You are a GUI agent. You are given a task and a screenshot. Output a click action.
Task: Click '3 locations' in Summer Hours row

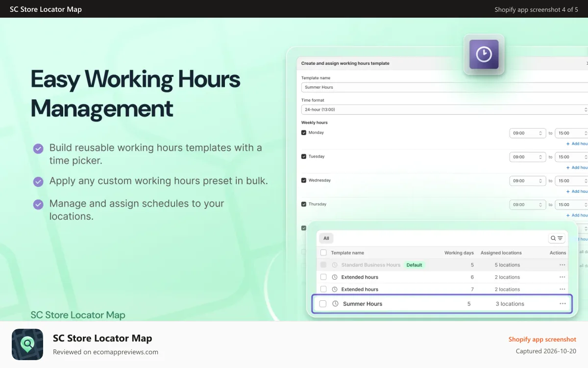click(510, 304)
